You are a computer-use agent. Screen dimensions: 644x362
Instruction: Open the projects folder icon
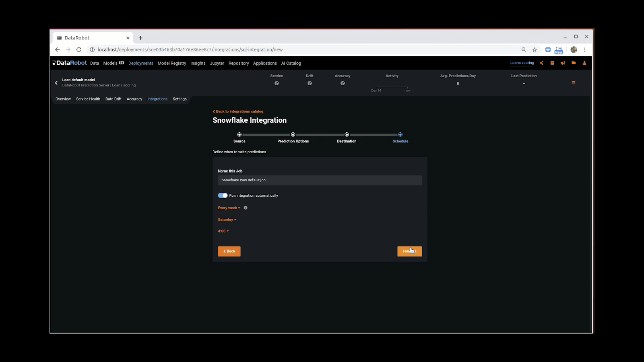(x=574, y=63)
